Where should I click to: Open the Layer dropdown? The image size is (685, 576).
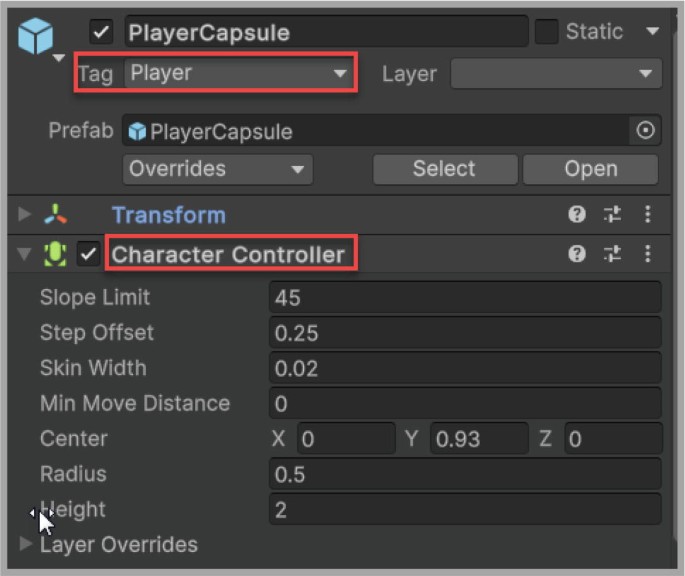[x=555, y=73]
